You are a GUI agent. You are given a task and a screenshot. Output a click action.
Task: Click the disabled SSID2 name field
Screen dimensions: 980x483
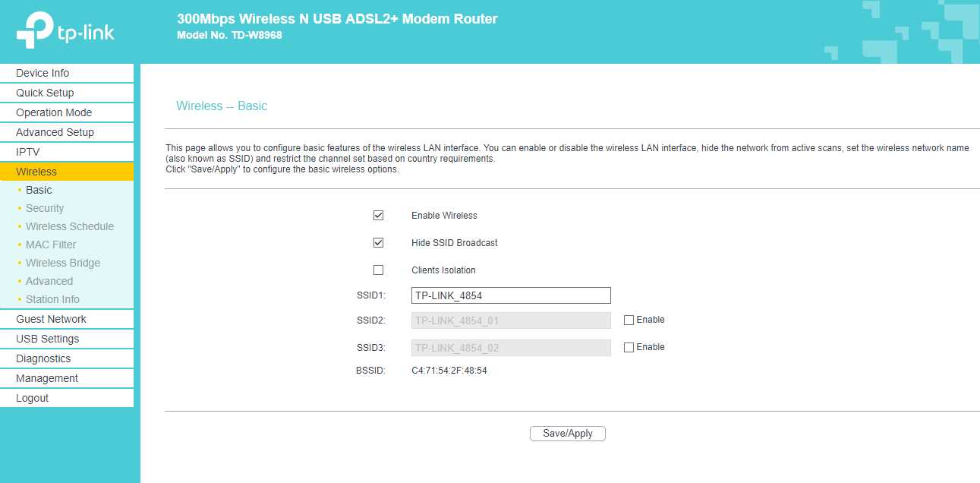pos(511,320)
